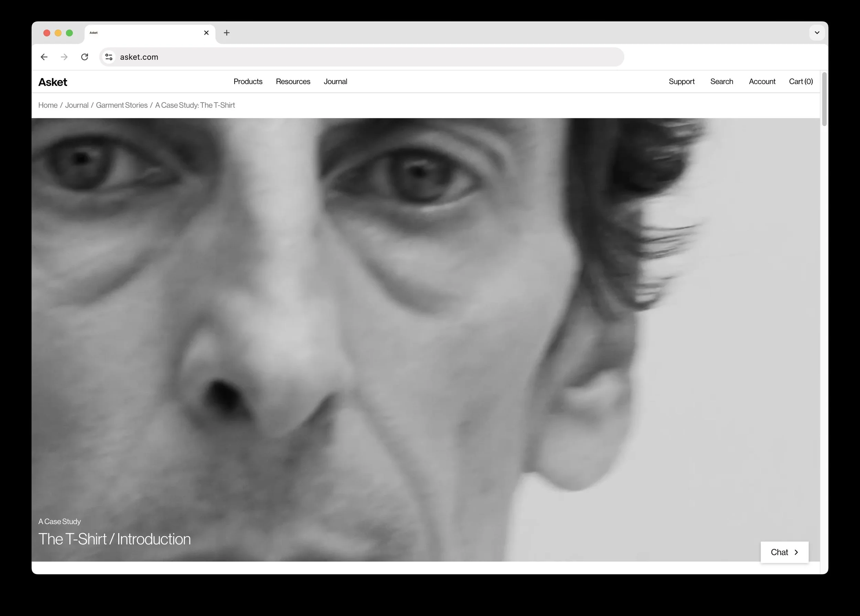Click the page vertical scrollbar thumb
Viewport: 860px width, 616px height.
(x=824, y=99)
